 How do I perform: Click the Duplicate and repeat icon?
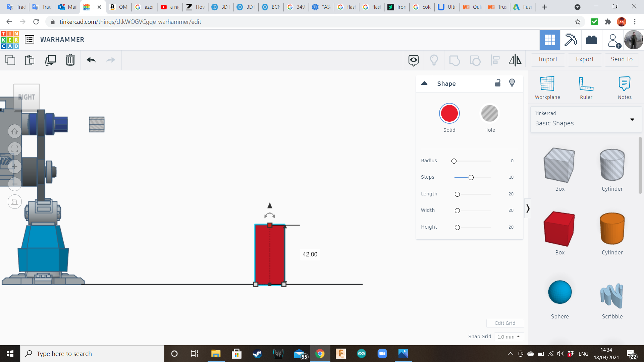[50, 60]
